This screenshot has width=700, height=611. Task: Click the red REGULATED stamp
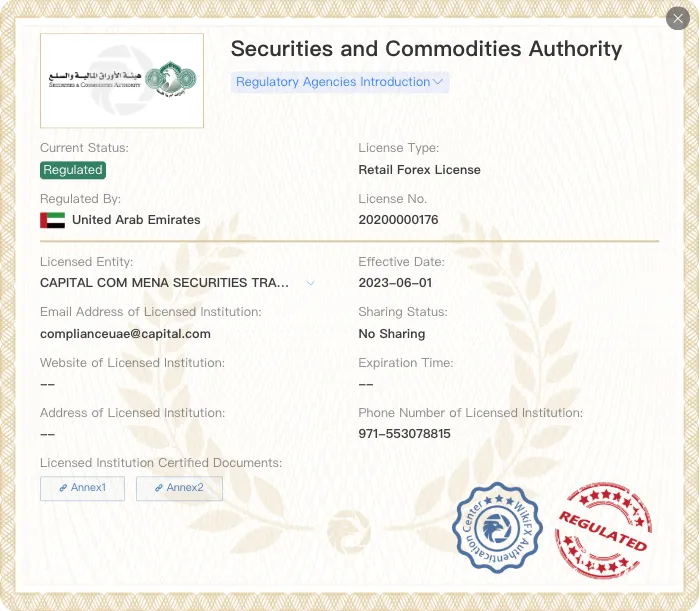tap(603, 529)
